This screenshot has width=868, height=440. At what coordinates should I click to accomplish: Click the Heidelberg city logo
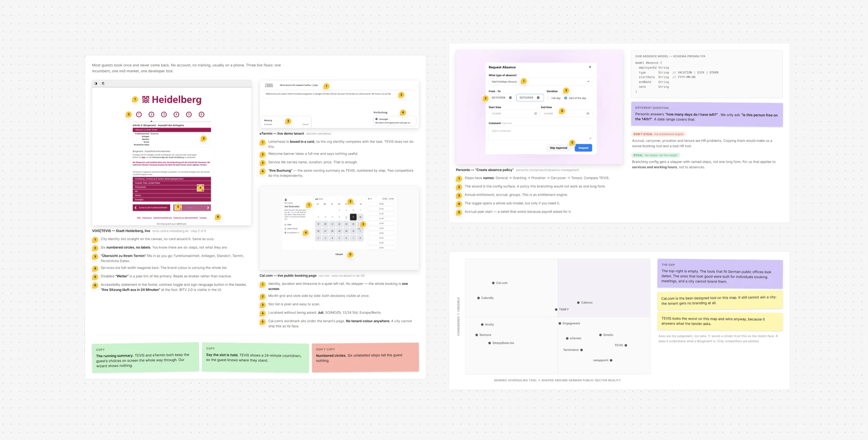pos(172,100)
